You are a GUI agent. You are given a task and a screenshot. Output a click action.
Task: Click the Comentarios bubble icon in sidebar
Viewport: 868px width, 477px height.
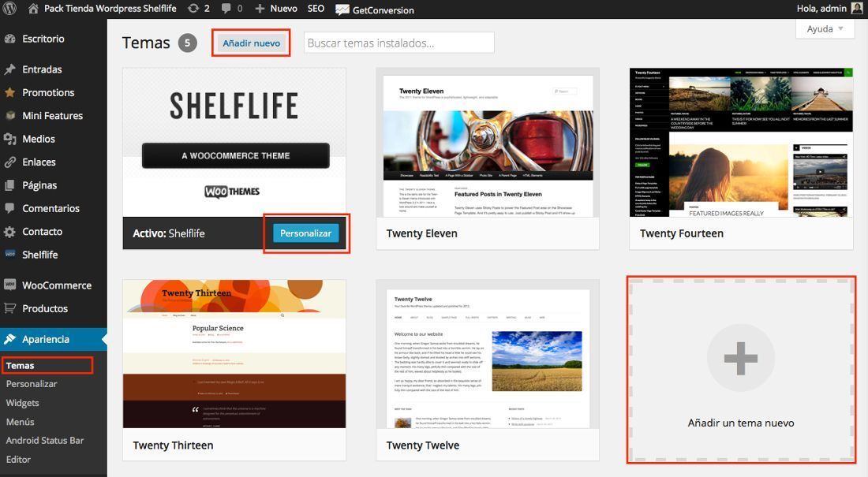(10, 209)
